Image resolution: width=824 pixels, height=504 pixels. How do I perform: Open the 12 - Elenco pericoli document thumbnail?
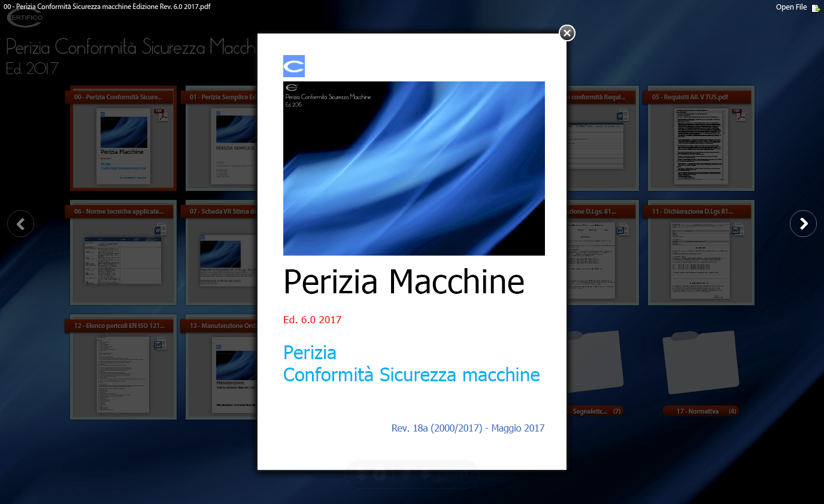tap(122, 375)
